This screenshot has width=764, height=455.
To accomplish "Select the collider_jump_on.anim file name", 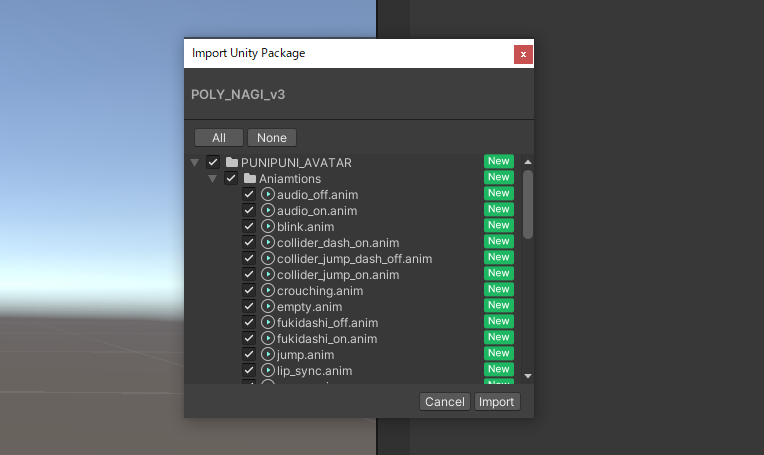I will click(x=338, y=275).
